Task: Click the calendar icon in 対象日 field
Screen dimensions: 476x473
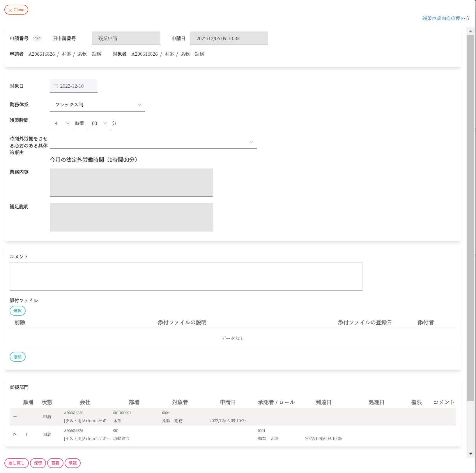Action: (x=56, y=86)
